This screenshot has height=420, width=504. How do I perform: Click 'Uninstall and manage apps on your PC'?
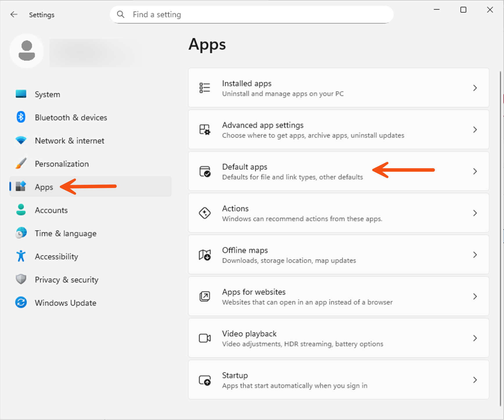click(x=283, y=94)
